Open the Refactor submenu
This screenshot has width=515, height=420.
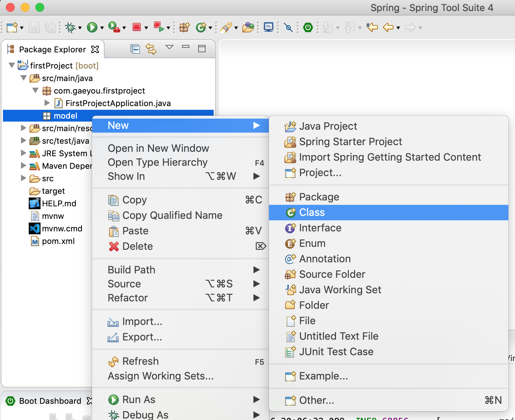(x=181, y=298)
